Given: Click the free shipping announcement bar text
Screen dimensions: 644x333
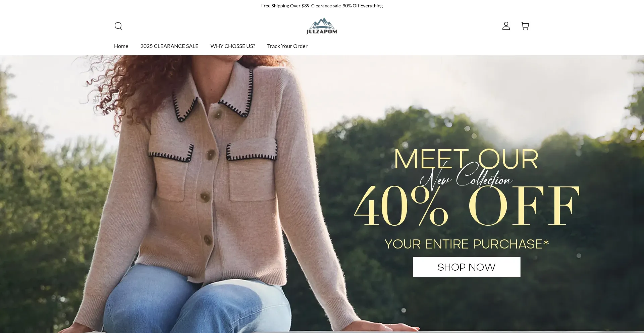Looking at the screenshot, I should (322, 6).
